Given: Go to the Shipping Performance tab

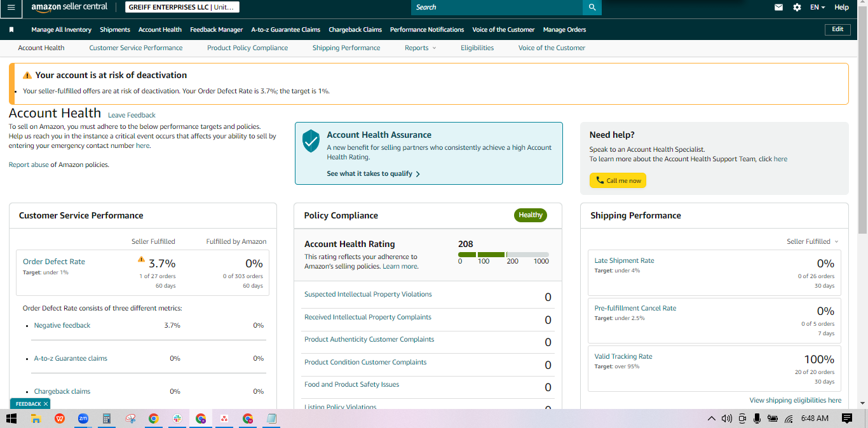Looking at the screenshot, I should [346, 48].
